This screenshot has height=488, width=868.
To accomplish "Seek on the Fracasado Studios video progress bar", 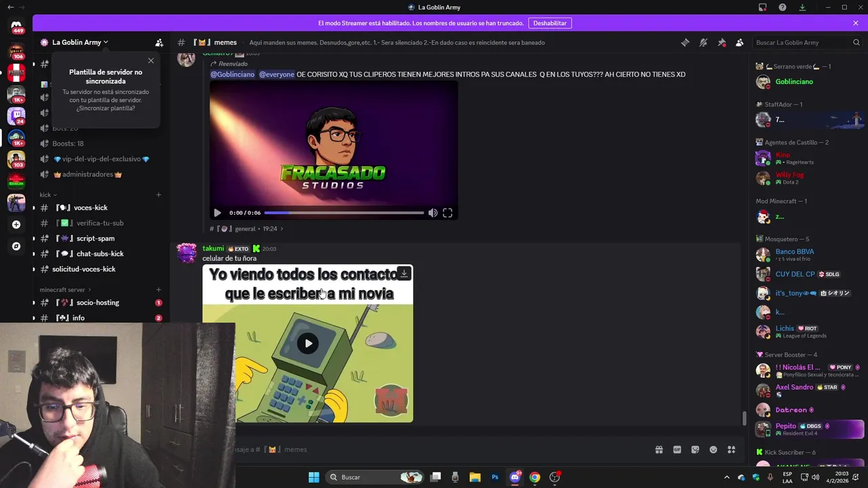I will pos(344,213).
